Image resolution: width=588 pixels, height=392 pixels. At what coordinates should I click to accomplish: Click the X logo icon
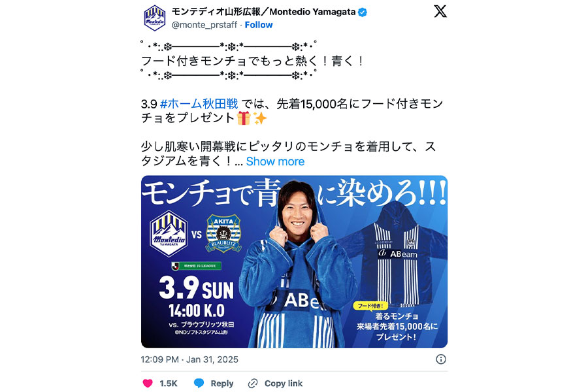tap(440, 11)
